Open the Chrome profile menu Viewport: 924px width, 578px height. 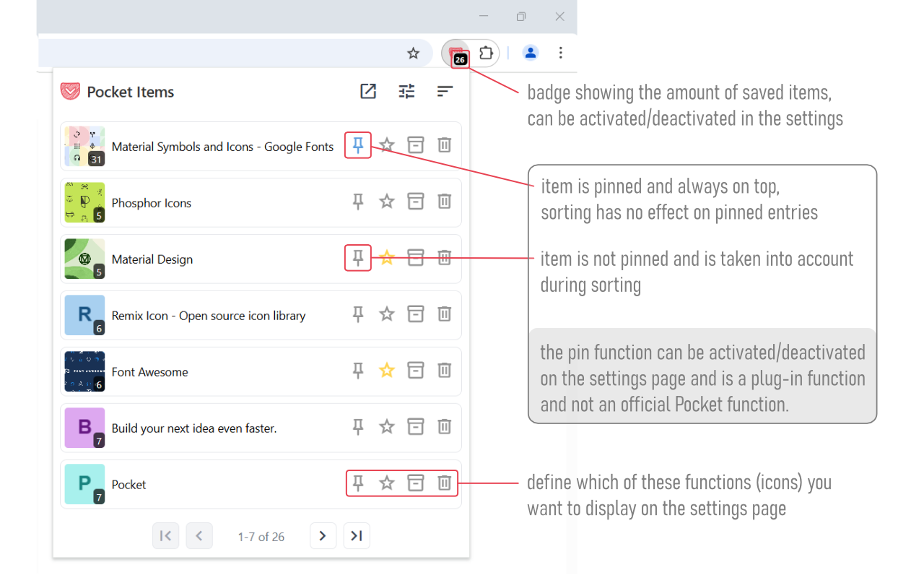pos(531,53)
